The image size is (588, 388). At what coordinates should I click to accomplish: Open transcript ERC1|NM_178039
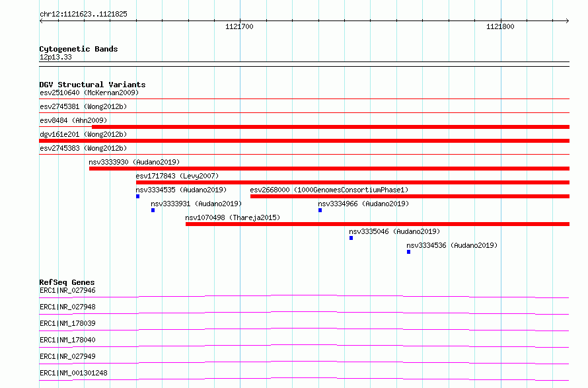(67, 323)
